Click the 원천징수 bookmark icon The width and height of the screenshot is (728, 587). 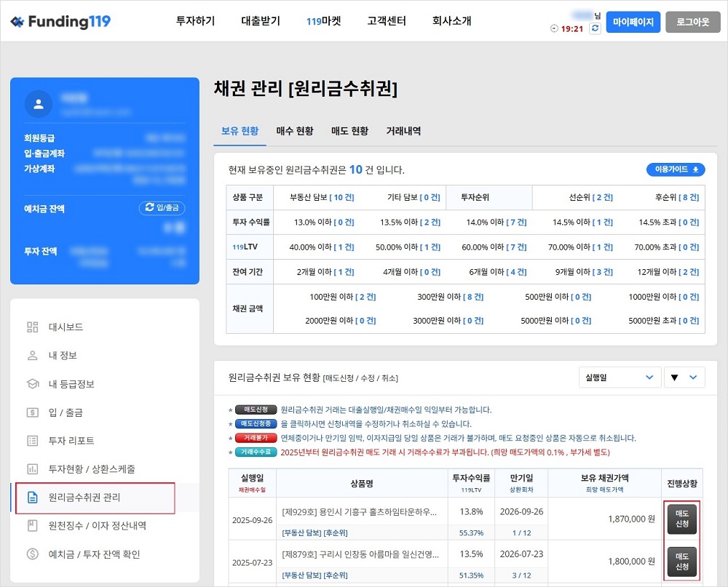coord(33,526)
